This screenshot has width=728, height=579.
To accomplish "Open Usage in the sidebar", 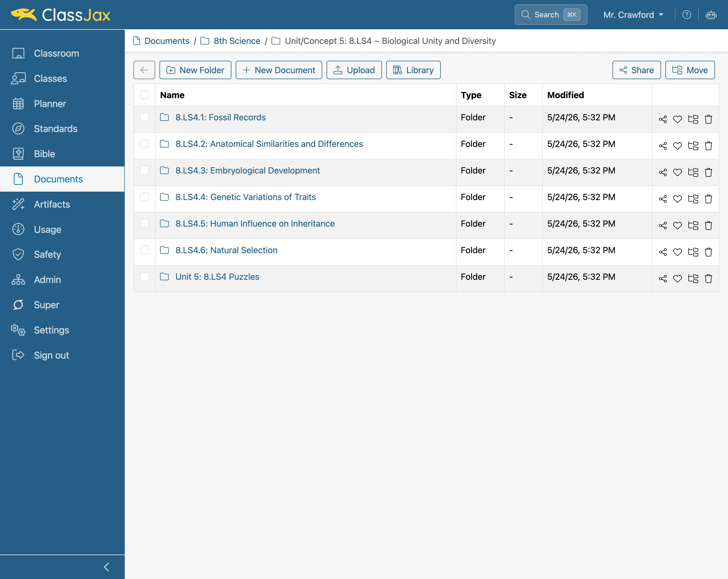I will point(62,229).
